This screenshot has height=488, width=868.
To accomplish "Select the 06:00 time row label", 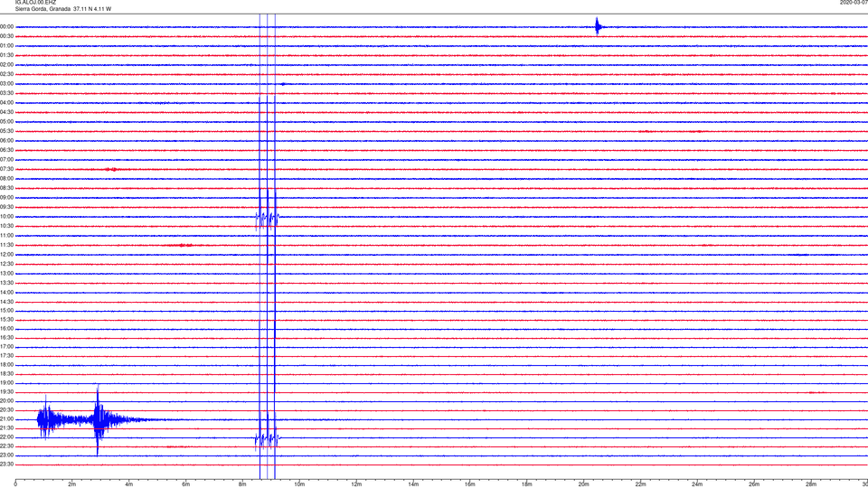I will tap(7, 141).
